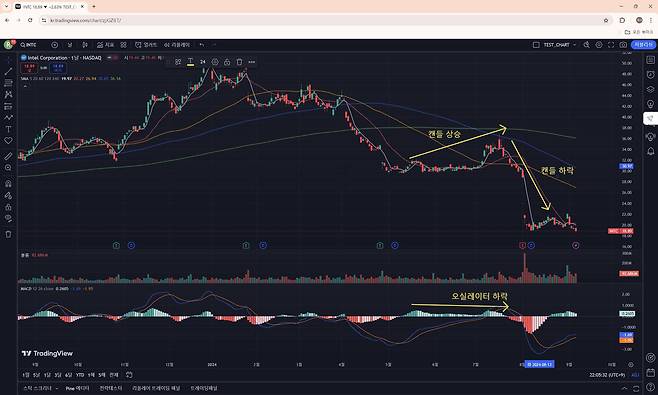Viewport: 658px width, 395px height.
Task: Reload the browser page
Action: pos(30,20)
